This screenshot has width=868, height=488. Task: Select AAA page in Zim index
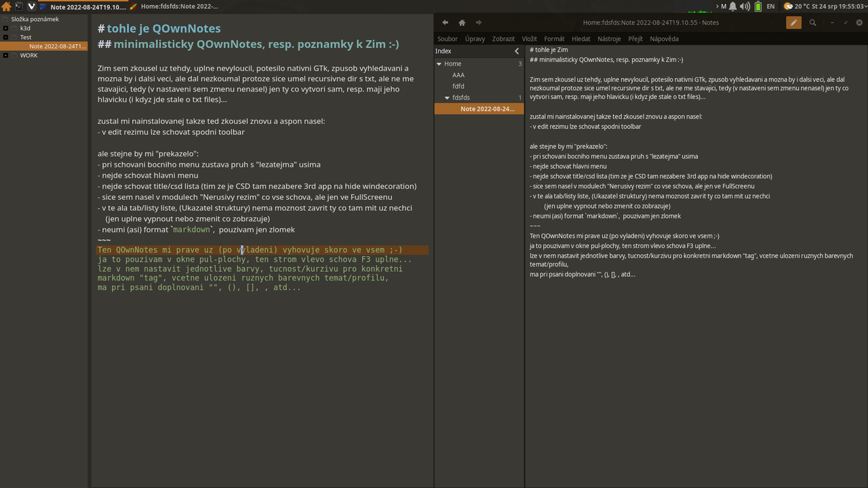point(458,75)
